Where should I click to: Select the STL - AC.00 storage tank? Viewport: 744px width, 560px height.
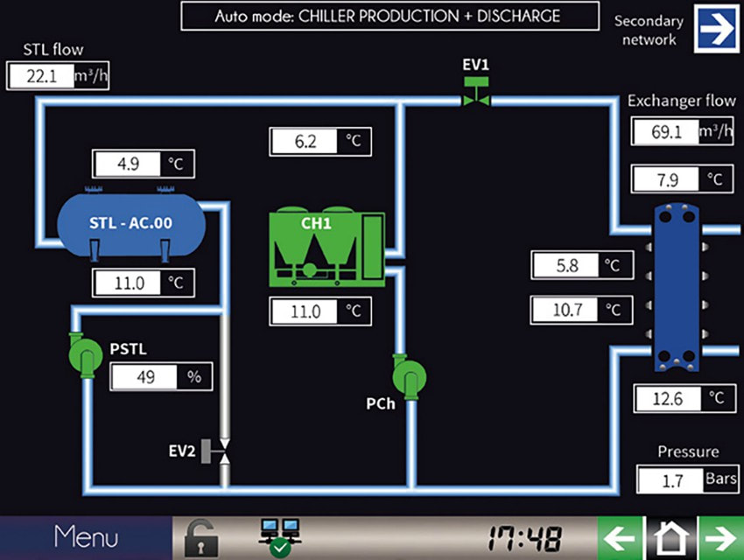pyautogui.click(x=131, y=224)
